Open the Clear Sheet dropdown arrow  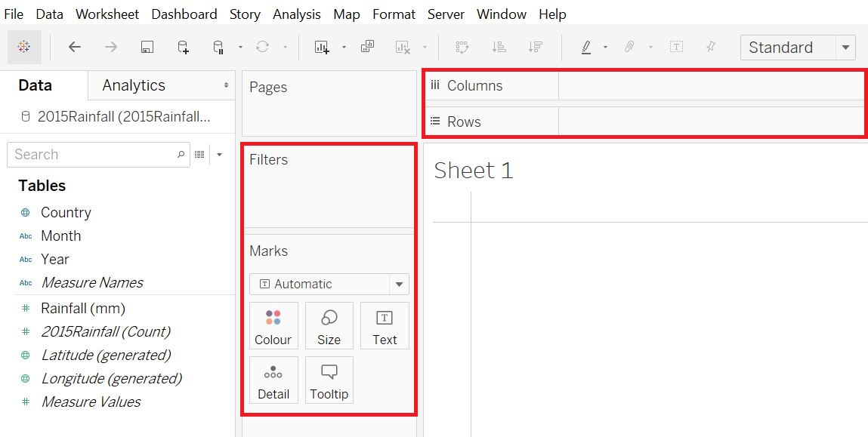(x=425, y=48)
